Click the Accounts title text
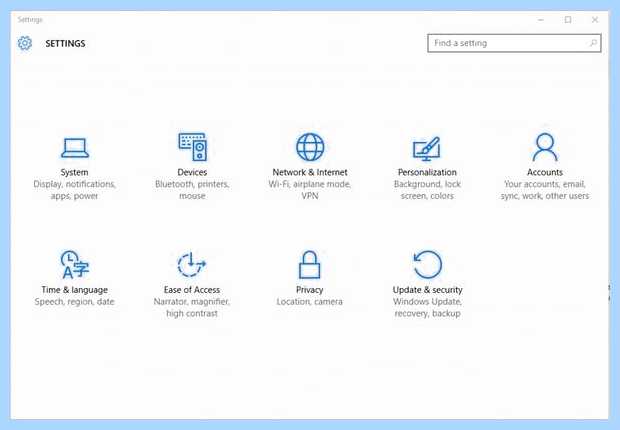This screenshot has height=430, width=620. (x=545, y=172)
